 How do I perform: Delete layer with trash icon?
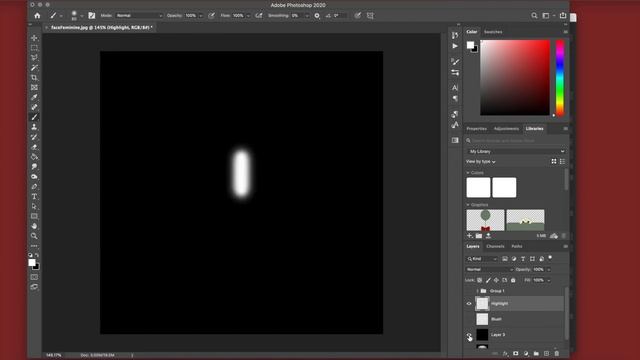click(x=557, y=353)
